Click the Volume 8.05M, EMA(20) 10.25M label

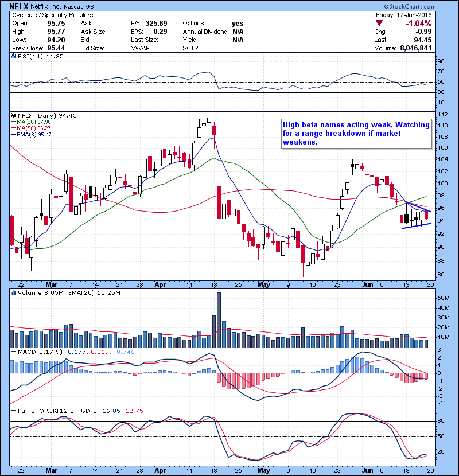pos(69,293)
